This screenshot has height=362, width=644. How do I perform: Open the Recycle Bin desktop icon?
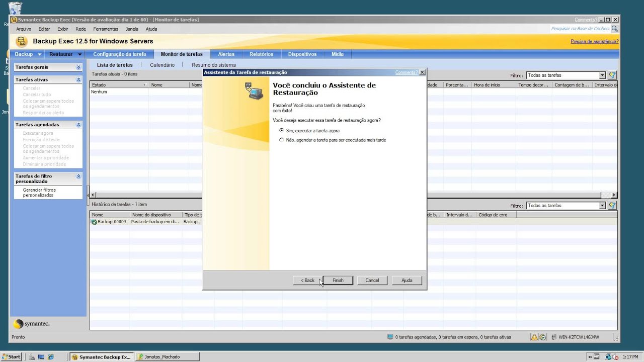point(15,9)
